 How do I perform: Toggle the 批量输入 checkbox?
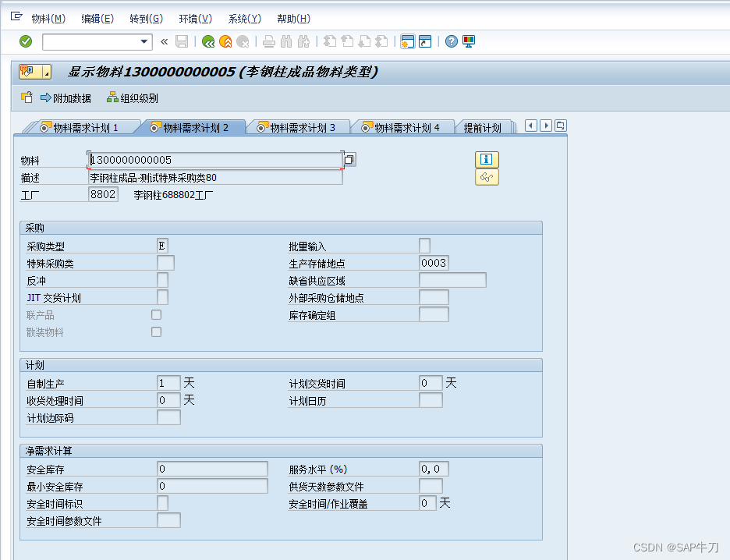click(x=424, y=246)
